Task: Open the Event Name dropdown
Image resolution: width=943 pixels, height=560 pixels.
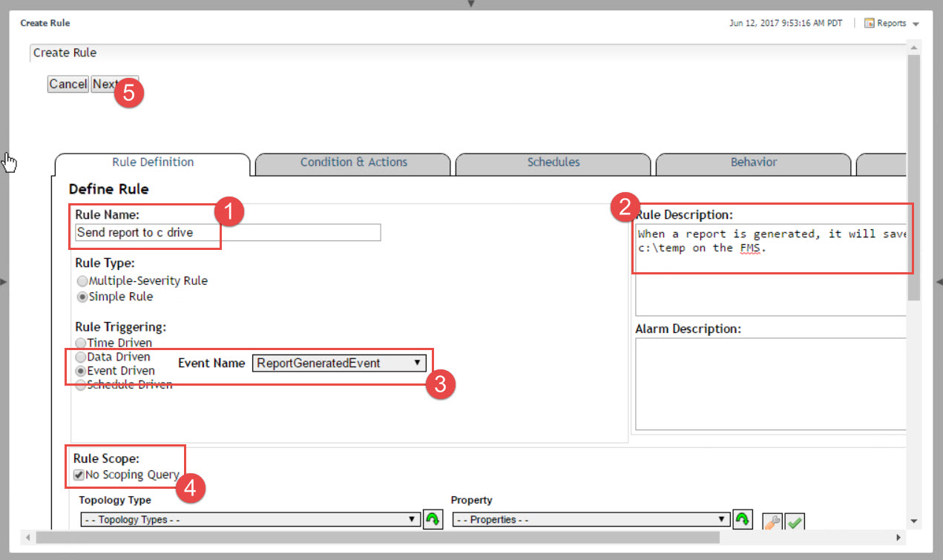Action: point(339,363)
